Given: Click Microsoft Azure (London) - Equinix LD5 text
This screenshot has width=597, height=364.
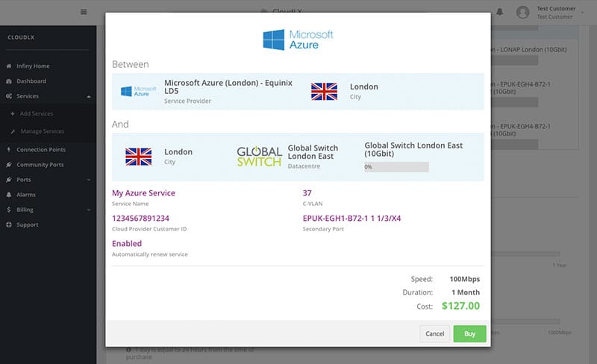Looking at the screenshot, I should click(x=228, y=87).
